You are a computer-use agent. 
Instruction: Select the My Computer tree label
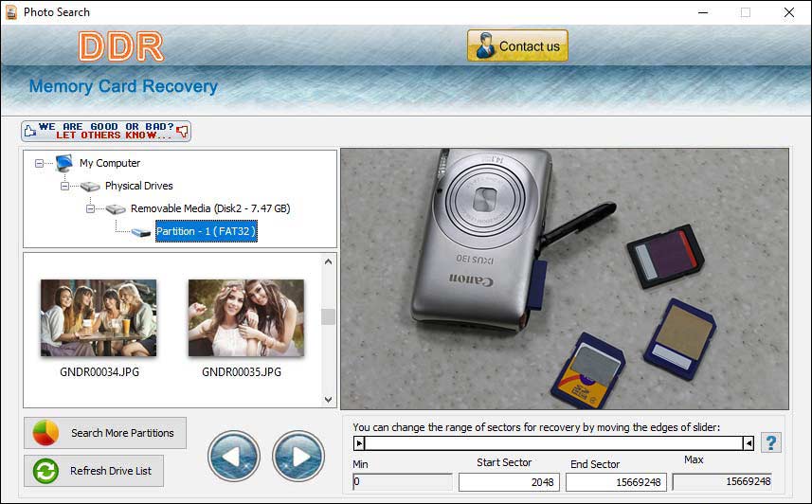pos(110,163)
